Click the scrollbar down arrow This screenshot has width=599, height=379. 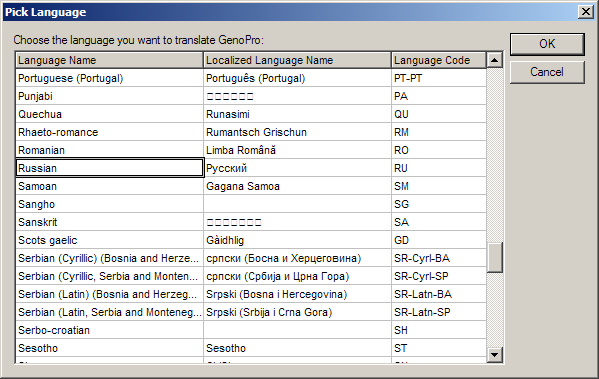click(x=495, y=355)
